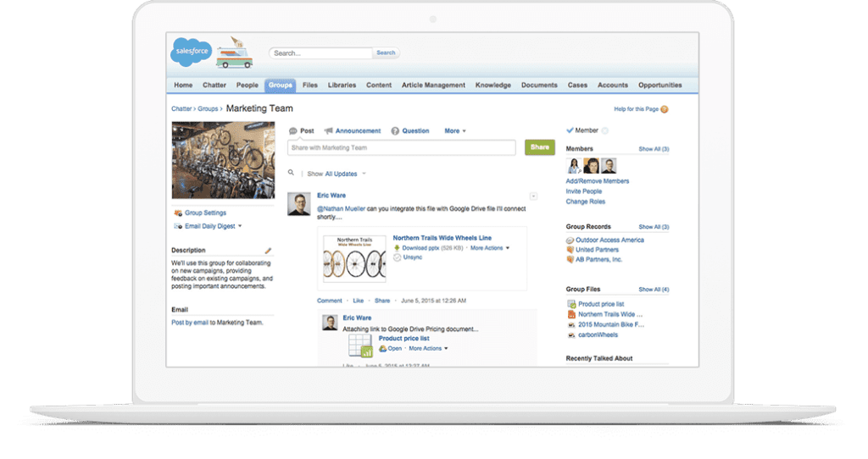Click the Google Drive icon next to Open
868x459 pixels.
click(383, 348)
